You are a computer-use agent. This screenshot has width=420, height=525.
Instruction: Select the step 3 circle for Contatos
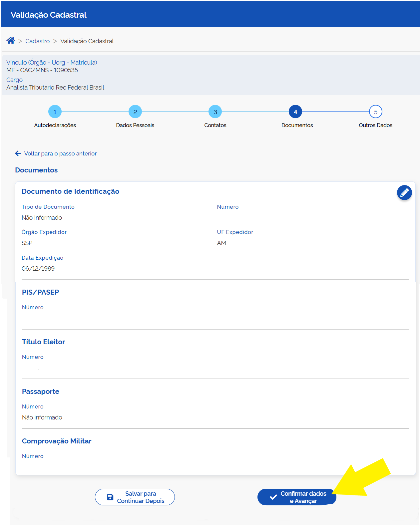coord(215,112)
